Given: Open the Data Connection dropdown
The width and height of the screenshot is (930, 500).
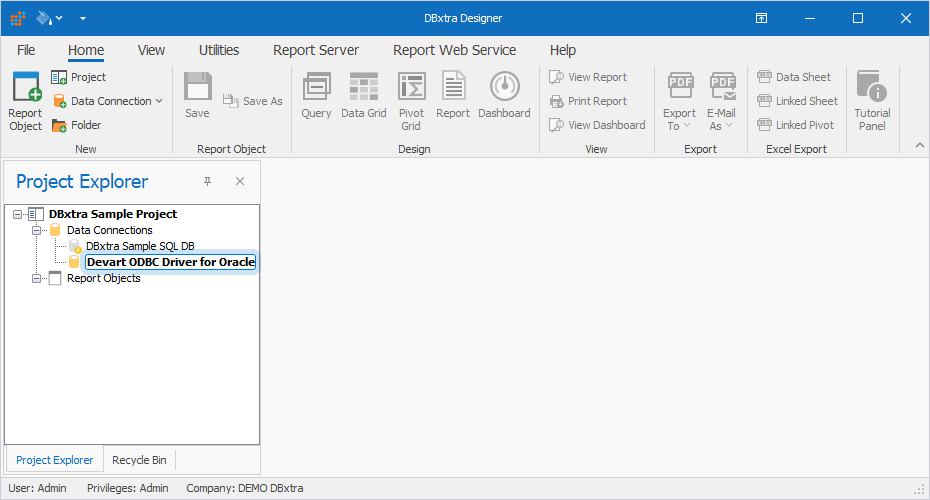Looking at the screenshot, I should pos(159,101).
